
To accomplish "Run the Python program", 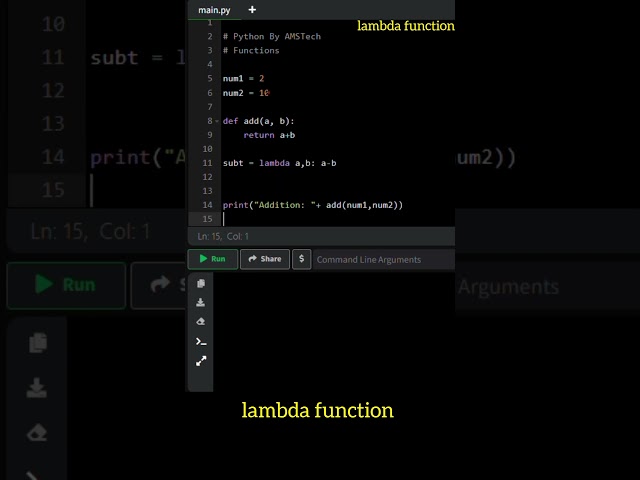I will [213, 259].
